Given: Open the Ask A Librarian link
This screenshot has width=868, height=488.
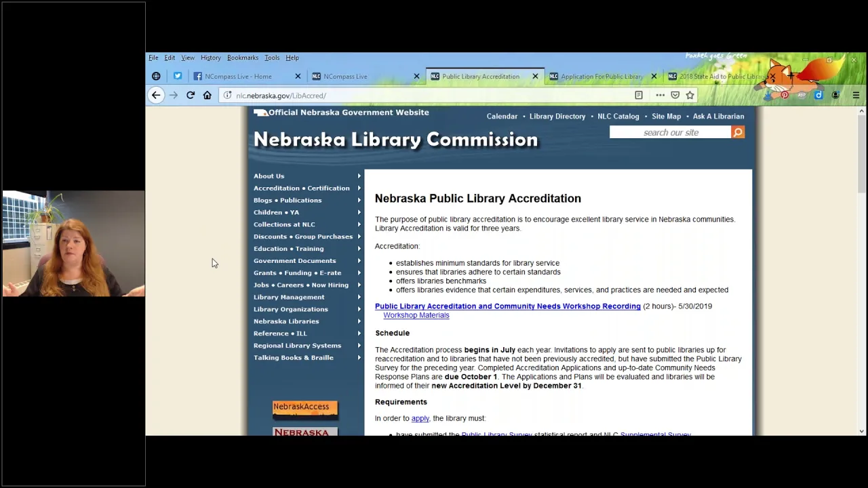Looking at the screenshot, I should tap(718, 117).
